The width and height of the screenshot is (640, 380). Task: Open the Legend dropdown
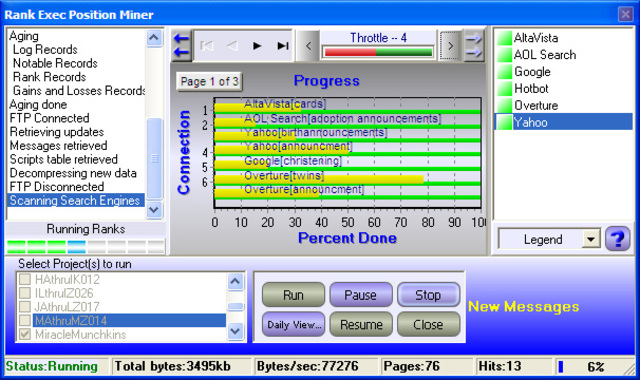tap(591, 239)
